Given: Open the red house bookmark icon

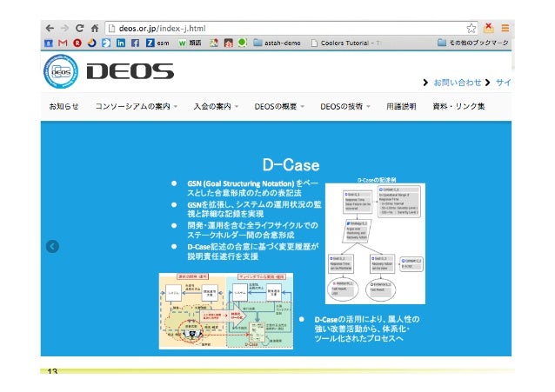Looking at the screenshot, I should (228, 43).
